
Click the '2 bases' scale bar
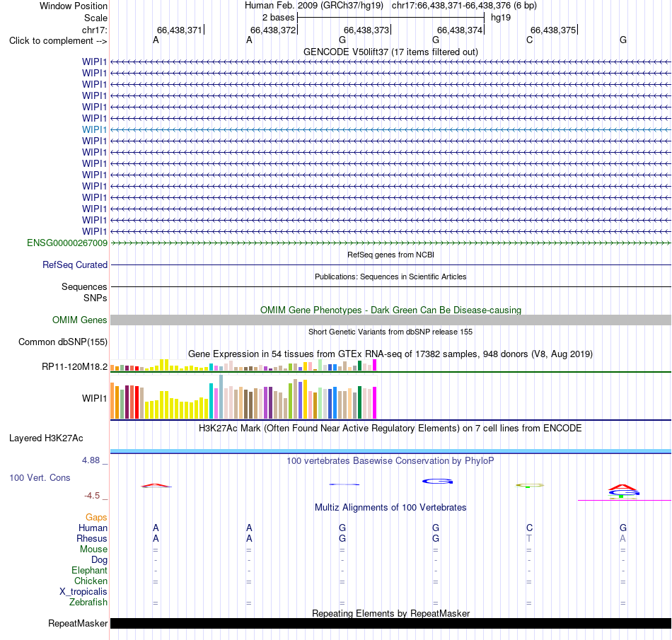point(390,18)
